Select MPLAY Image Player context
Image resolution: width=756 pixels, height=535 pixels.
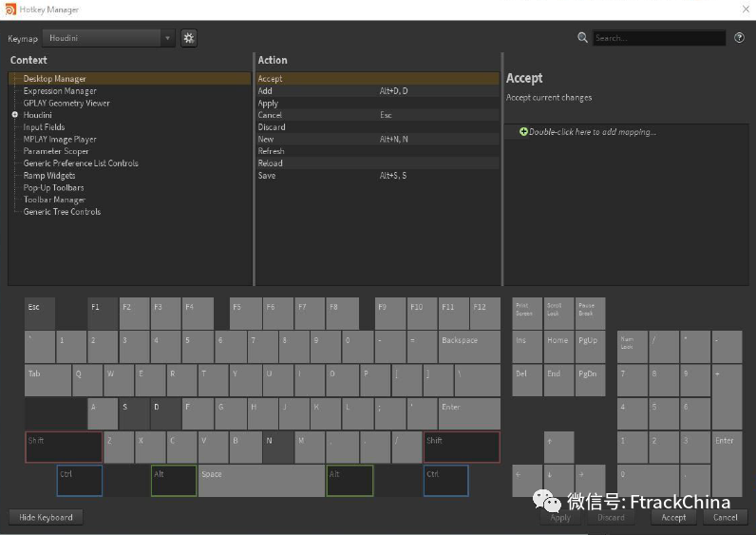pos(60,139)
